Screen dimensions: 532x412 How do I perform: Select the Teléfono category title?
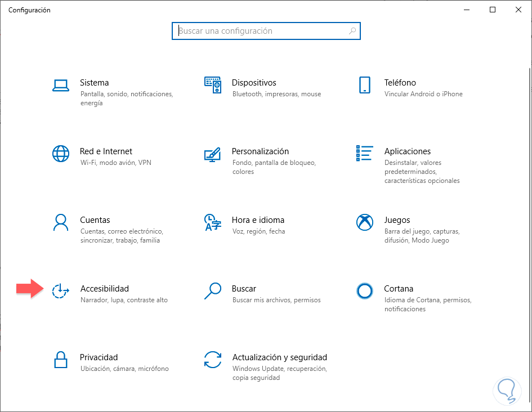click(x=400, y=83)
